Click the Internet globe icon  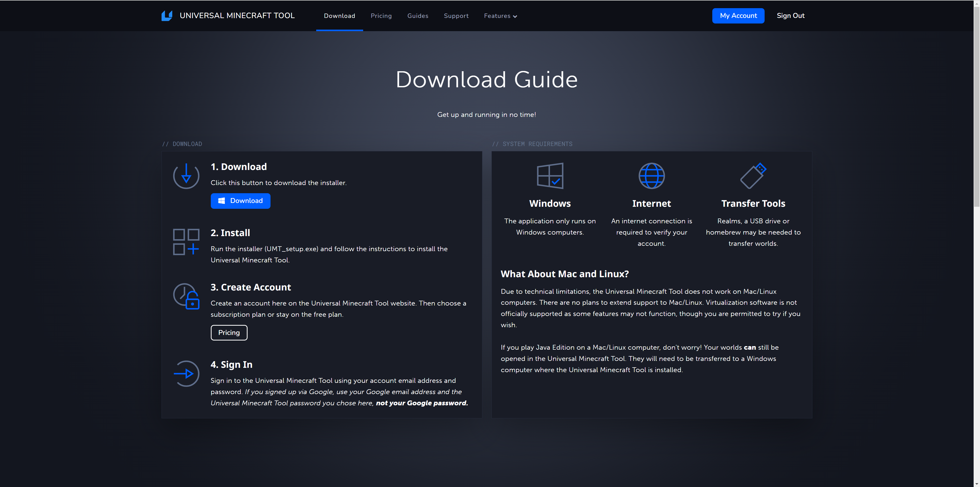coord(651,176)
